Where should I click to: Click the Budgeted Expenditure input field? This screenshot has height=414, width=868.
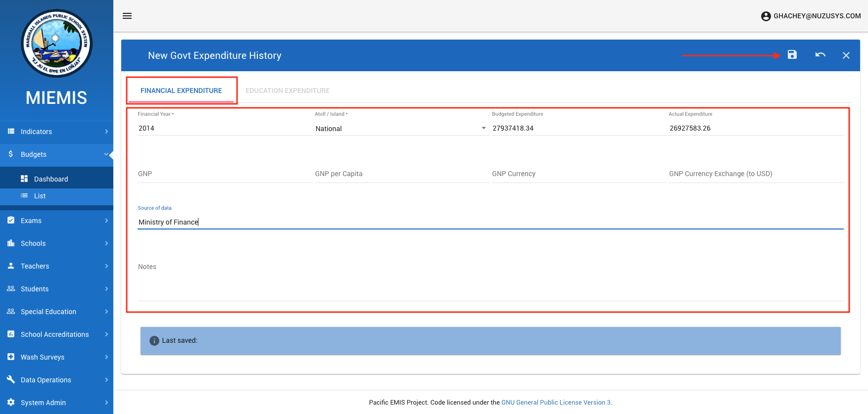(x=578, y=129)
